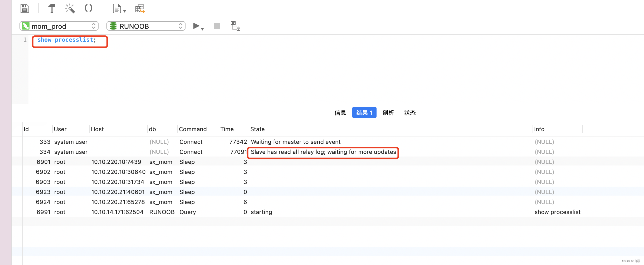Image resolution: width=644 pixels, height=265 pixels.
Task: Click the green database icon beside RUNOOB
Action: click(x=113, y=26)
